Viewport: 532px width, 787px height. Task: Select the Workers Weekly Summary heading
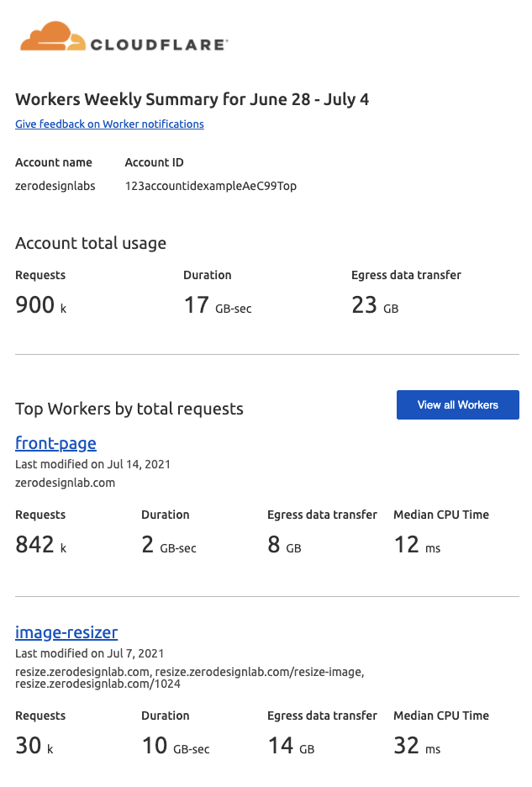click(192, 99)
